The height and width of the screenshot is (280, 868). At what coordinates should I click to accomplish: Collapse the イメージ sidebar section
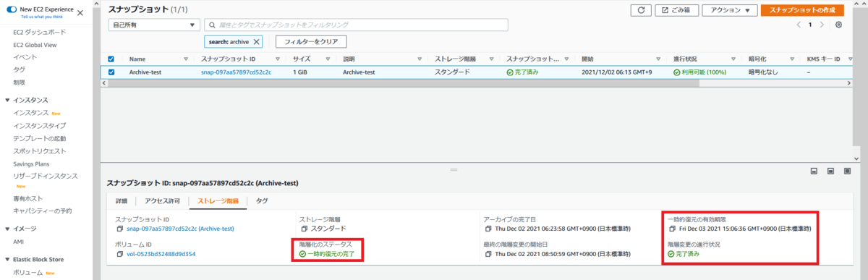(x=7, y=229)
